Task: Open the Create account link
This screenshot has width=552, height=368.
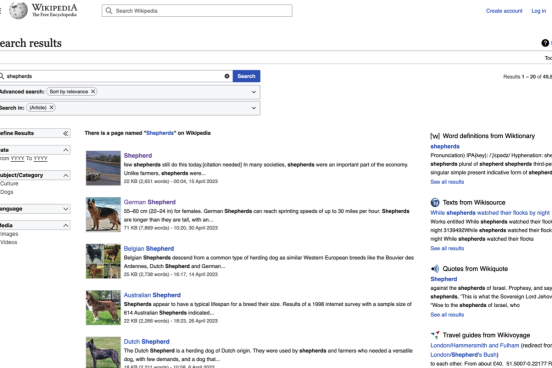Action: [504, 11]
